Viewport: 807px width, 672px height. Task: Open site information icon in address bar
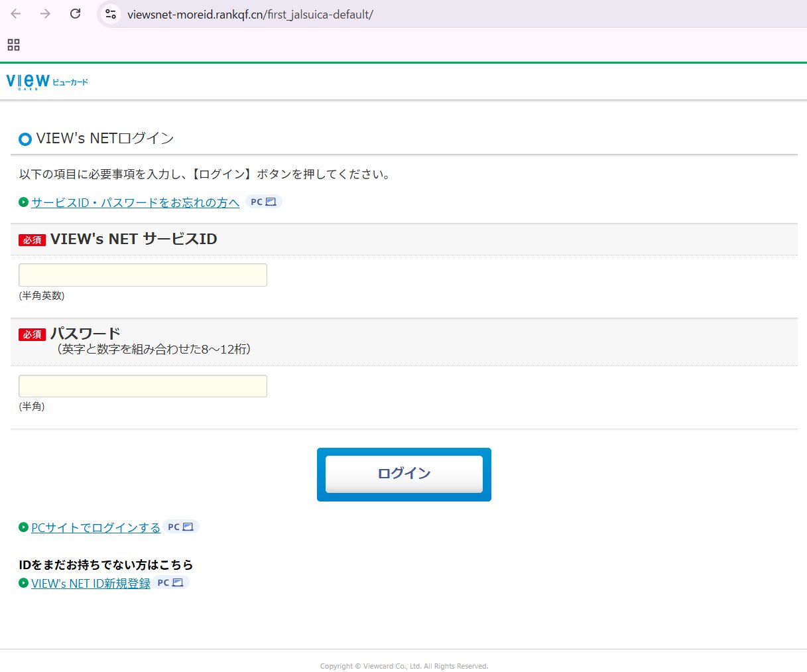[x=111, y=14]
